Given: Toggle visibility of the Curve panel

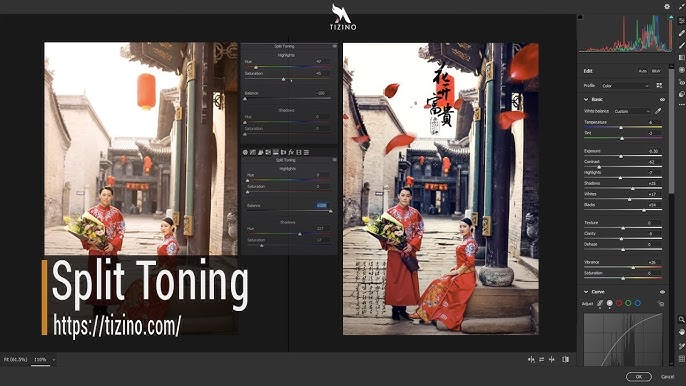Looking at the screenshot, I should click(662, 292).
